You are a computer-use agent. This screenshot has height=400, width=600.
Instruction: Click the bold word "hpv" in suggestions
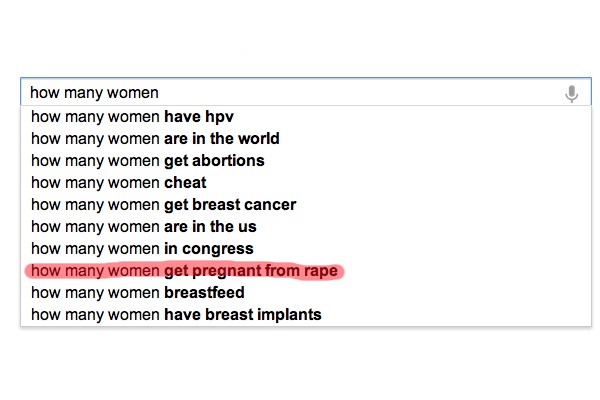pos(219,116)
